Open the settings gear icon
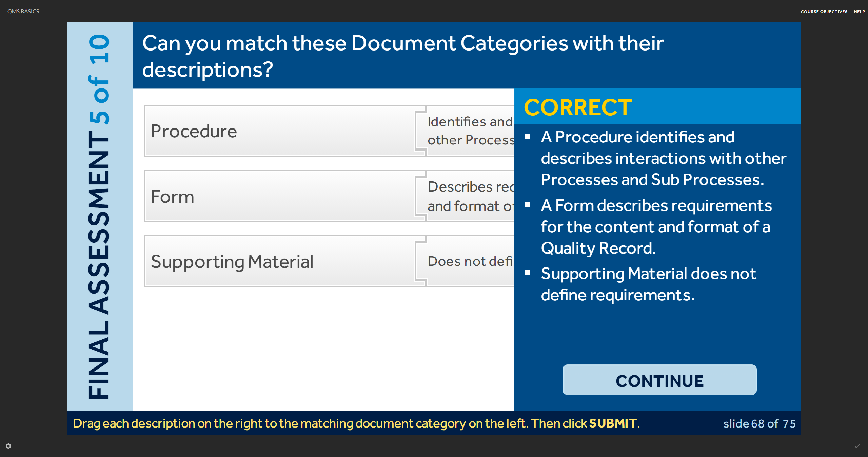The width and height of the screenshot is (868, 457). click(9, 446)
